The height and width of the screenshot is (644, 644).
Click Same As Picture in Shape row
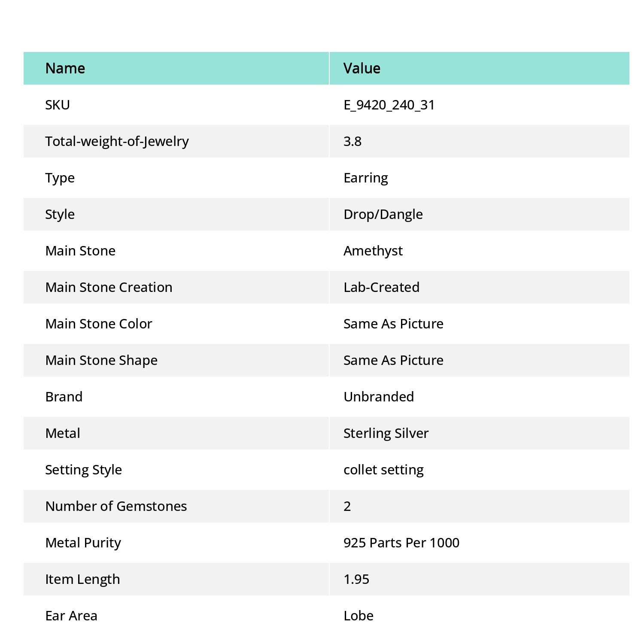coord(393,360)
